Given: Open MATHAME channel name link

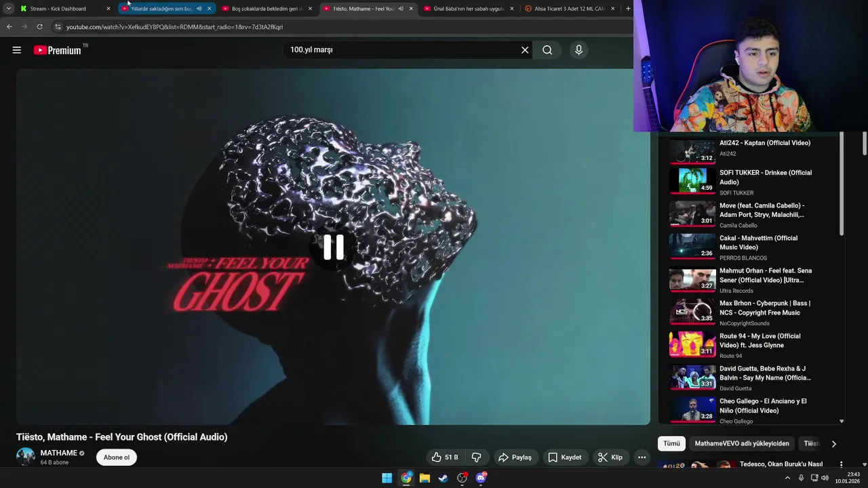Looking at the screenshot, I should (58, 453).
